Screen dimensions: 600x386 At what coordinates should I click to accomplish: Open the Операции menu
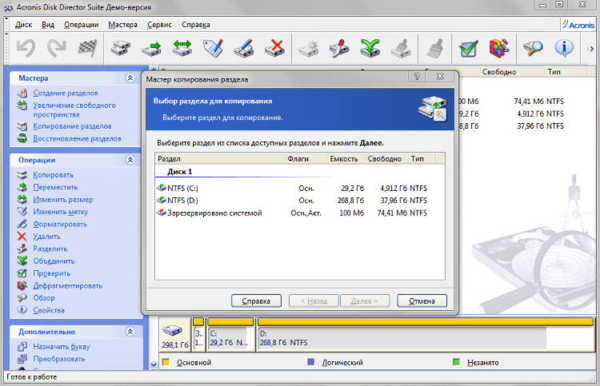click(x=81, y=24)
